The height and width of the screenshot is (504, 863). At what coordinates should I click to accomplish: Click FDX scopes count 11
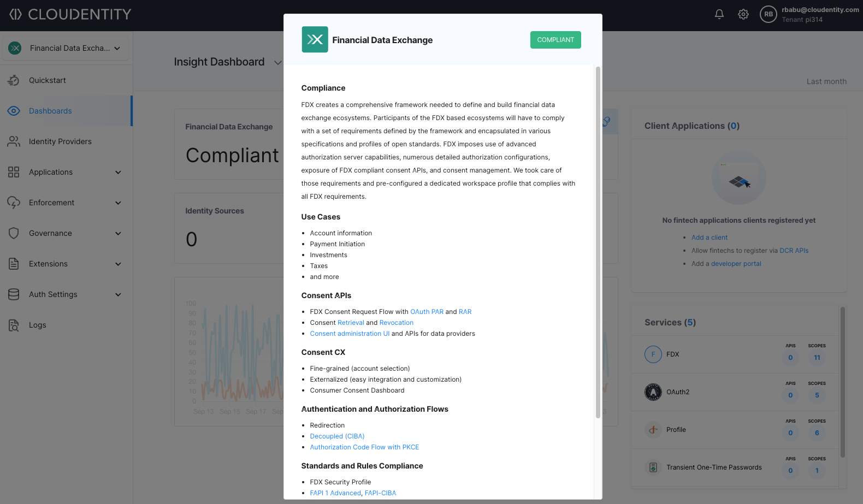click(x=817, y=358)
